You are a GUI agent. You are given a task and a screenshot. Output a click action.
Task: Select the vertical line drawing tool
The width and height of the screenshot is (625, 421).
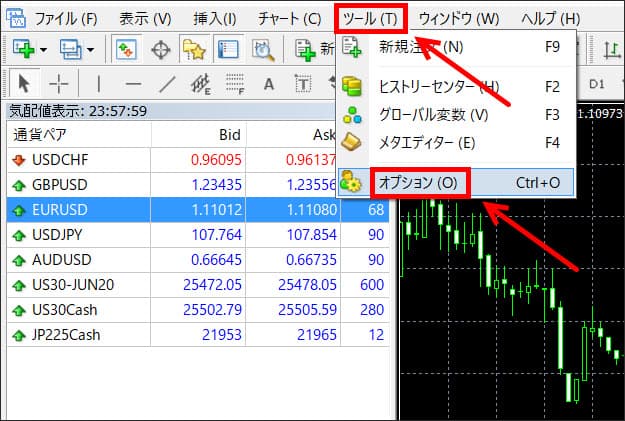click(x=97, y=84)
